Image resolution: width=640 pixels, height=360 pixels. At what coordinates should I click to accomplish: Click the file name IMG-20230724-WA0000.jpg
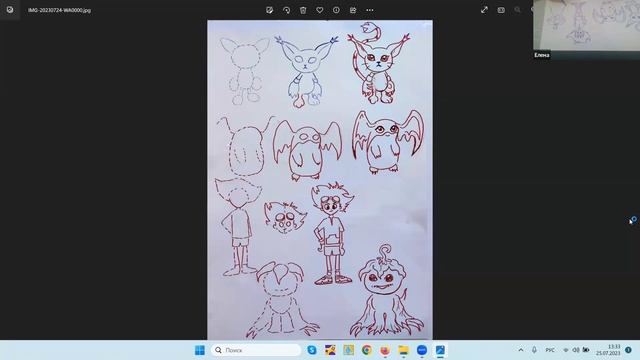[60, 10]
